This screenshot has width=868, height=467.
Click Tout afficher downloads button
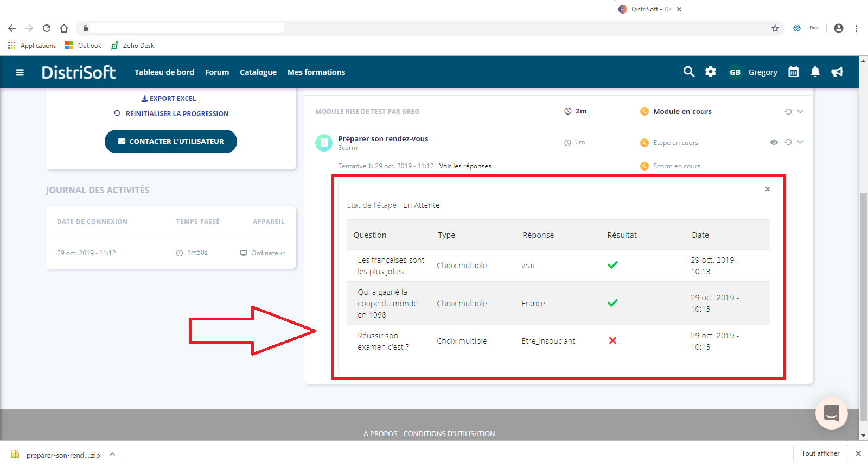(x=820, y=453)
